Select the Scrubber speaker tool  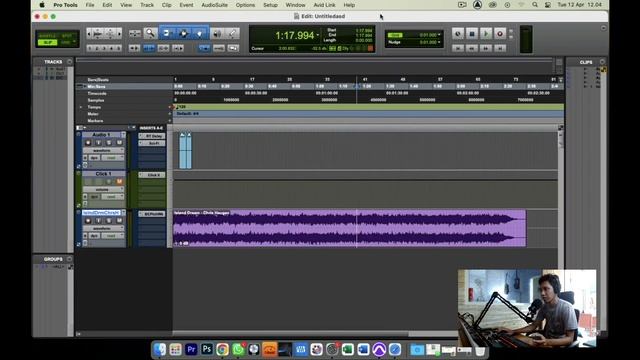pyautogui.click(x=217, y=33)
